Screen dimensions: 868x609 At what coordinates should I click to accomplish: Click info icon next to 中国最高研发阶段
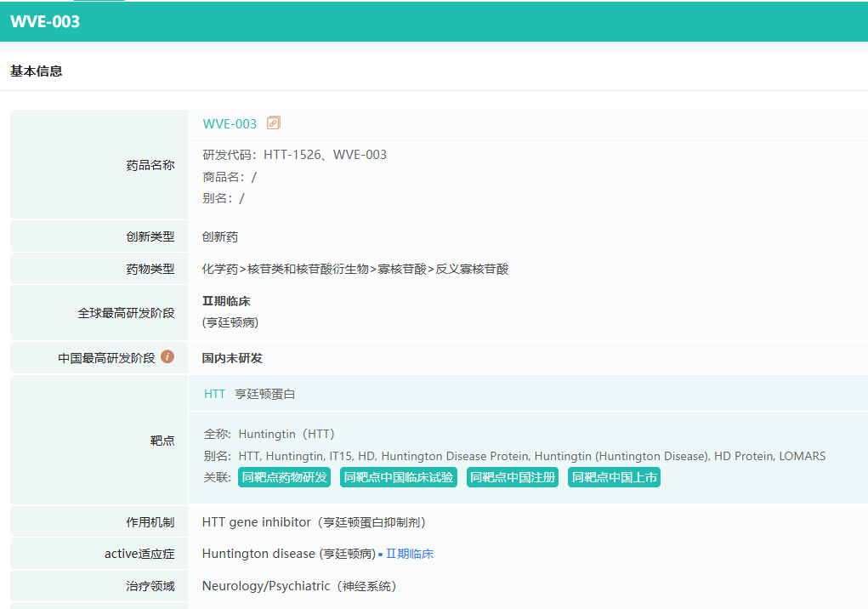coord(167,357)
